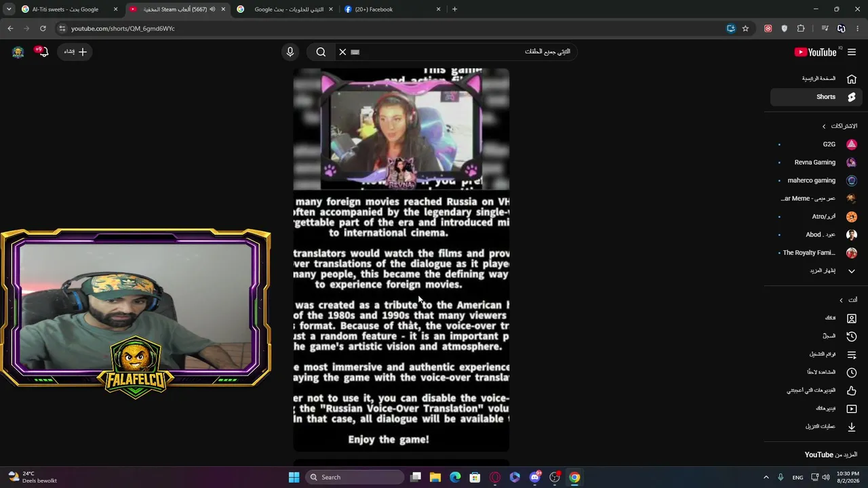Expand the Chrome tab search dropdown

[9, 9]
